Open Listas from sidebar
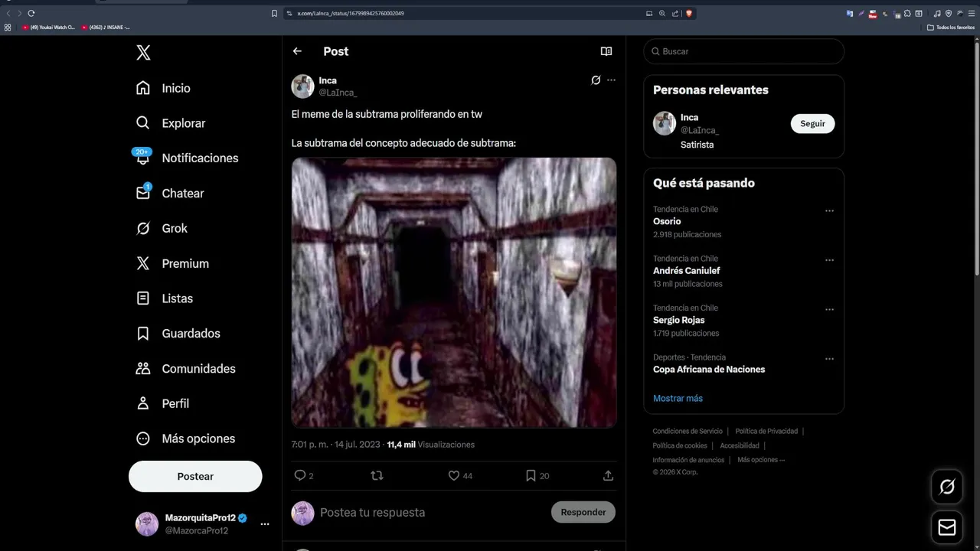The image size is (980, 551). click(x=164, y=298)
